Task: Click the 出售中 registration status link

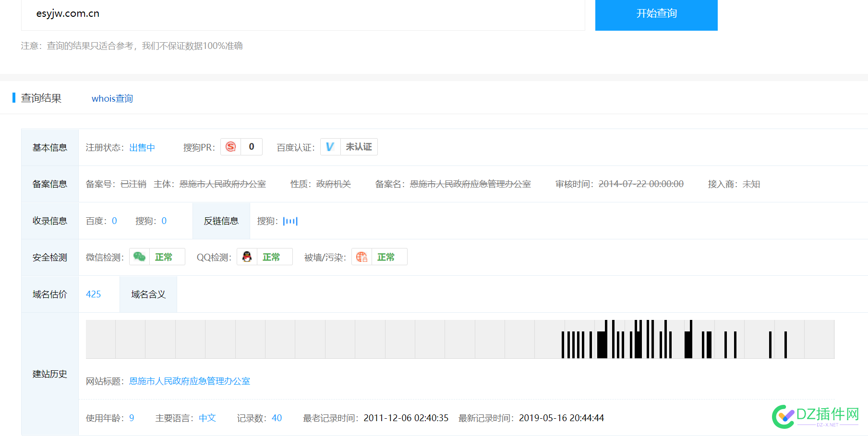Action: point(142,147)
